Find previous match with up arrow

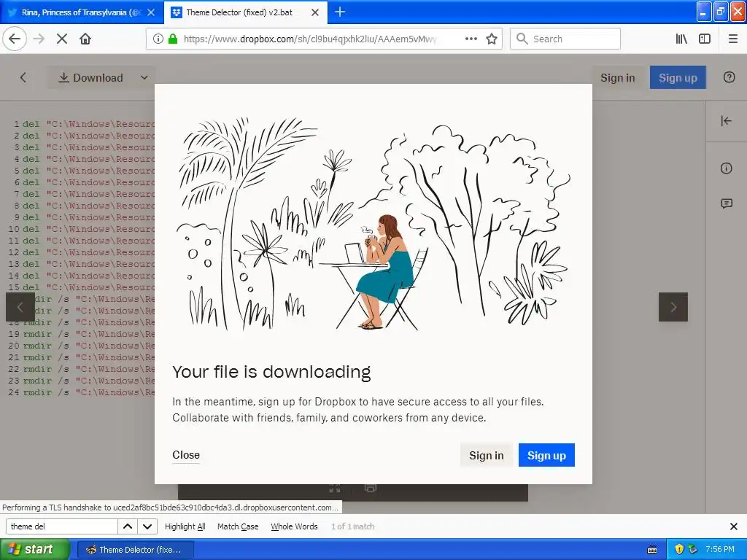point(128,526)
